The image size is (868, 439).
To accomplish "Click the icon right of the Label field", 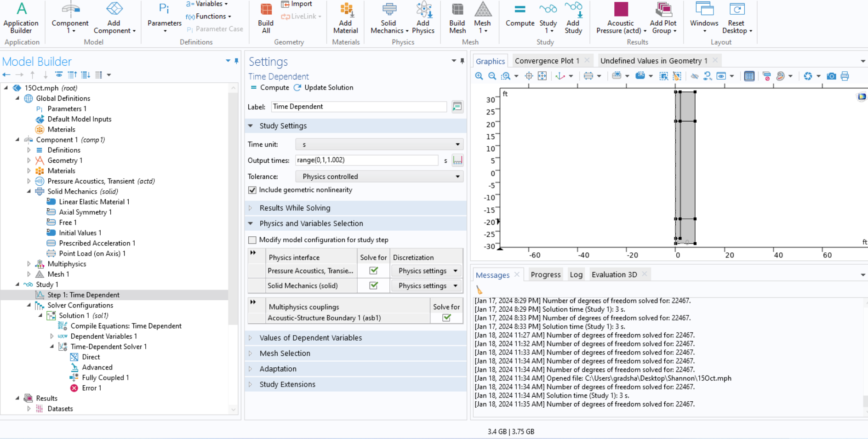I will [457, 107].
